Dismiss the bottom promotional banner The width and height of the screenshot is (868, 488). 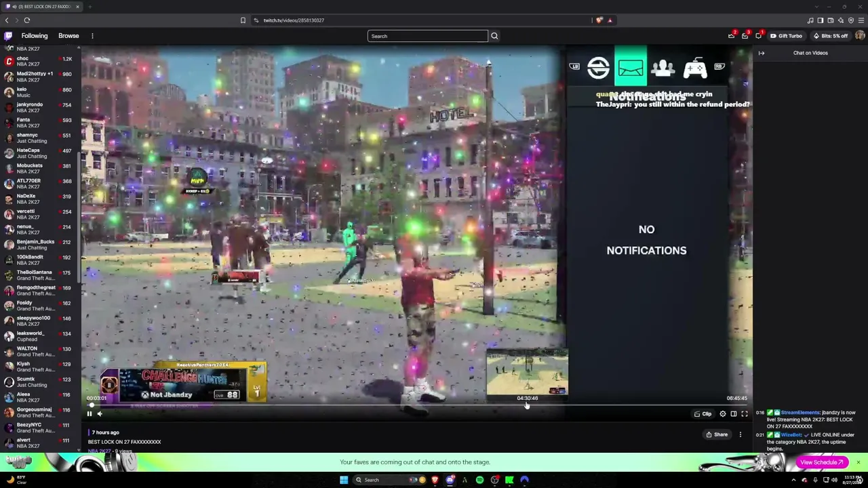[x=858, y=462]
